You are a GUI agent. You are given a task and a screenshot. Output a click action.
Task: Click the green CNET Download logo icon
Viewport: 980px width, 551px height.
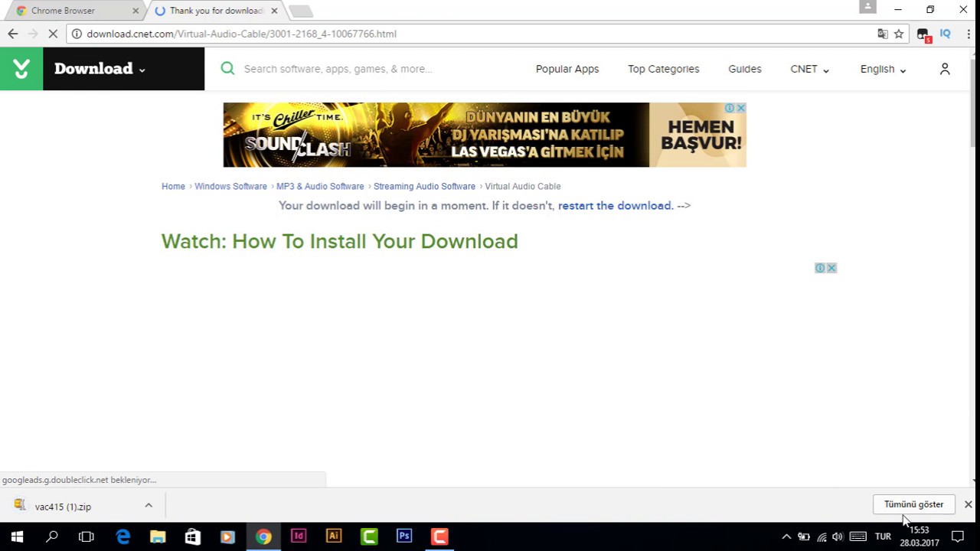[x=21, y=69]
